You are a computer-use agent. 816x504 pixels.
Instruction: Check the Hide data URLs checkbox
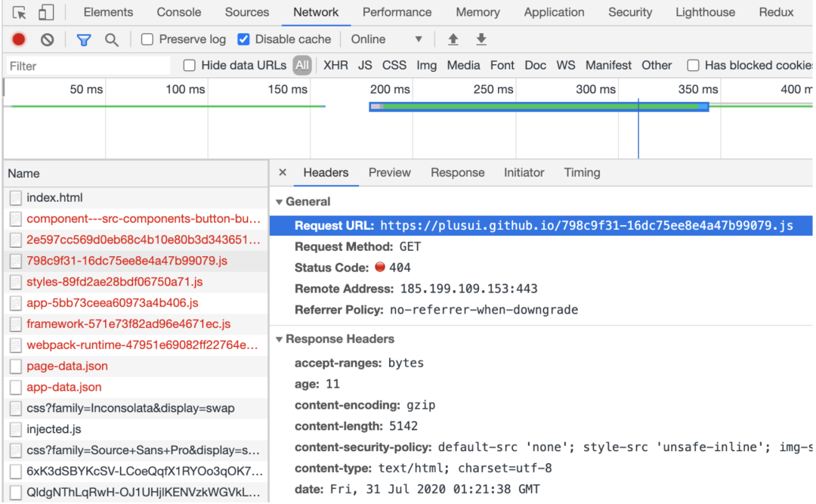pyautogui.click(x=190, y=65)
